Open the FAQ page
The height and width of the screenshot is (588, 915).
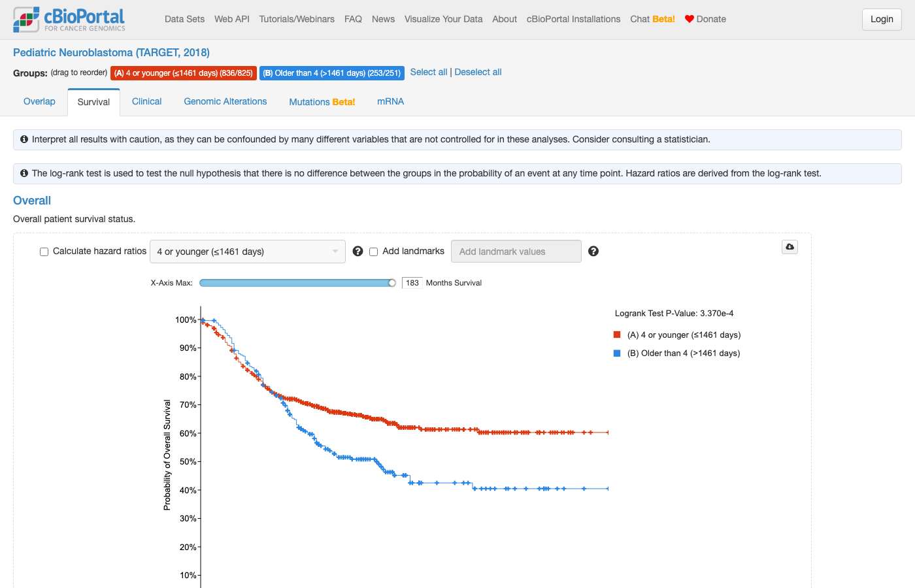click(353, 19)
